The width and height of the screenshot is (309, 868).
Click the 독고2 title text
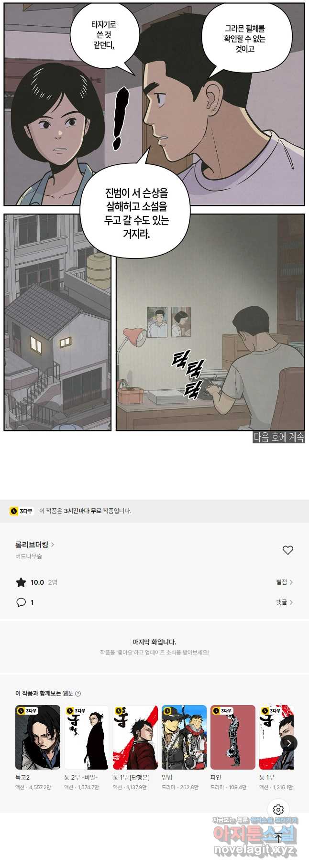(22, 778)
